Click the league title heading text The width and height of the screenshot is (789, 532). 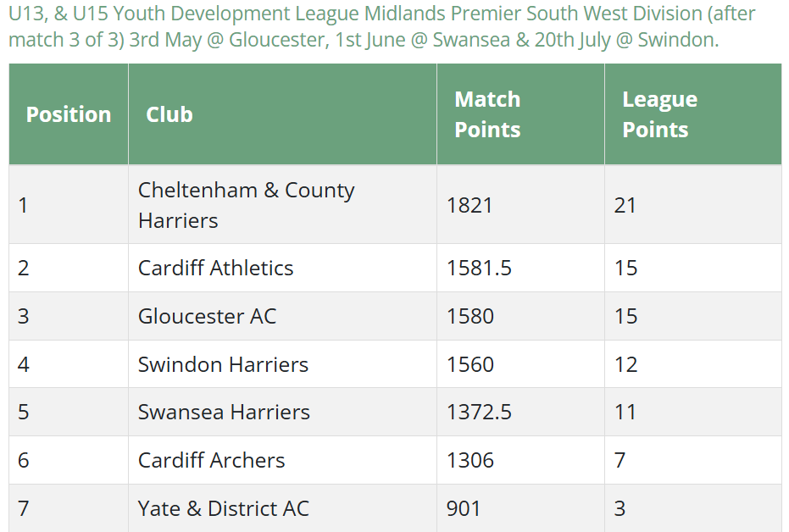point(382,26)
